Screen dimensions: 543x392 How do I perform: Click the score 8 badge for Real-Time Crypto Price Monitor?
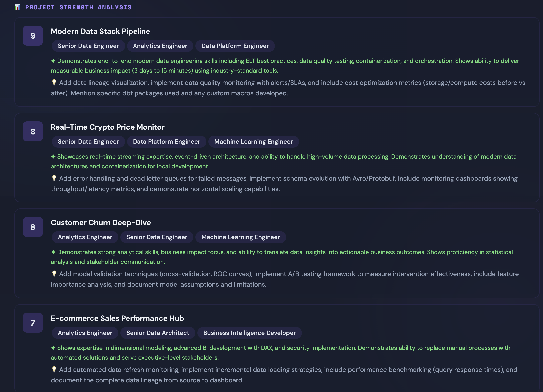click(33, 132)
